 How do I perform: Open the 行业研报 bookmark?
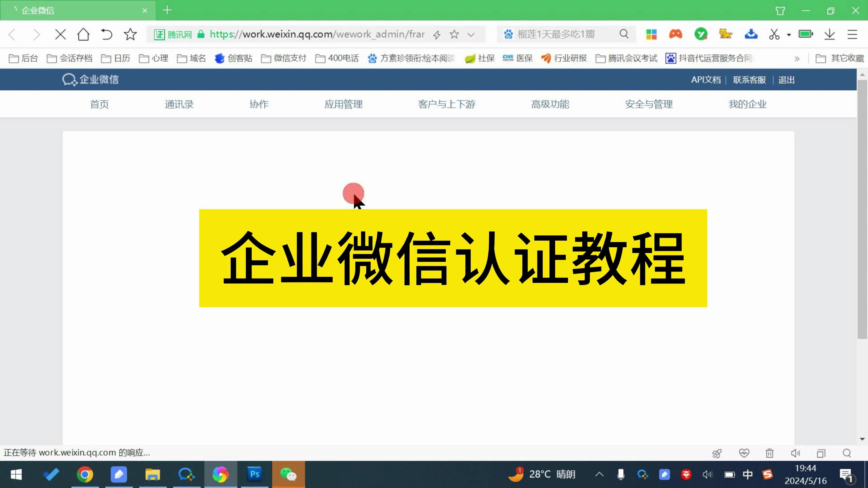(564, 58)
